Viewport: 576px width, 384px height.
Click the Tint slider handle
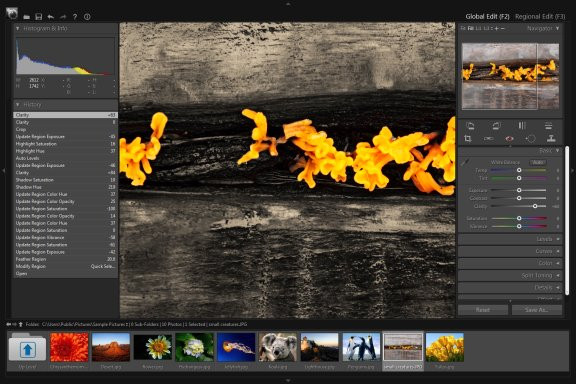(x=519, y=178)
